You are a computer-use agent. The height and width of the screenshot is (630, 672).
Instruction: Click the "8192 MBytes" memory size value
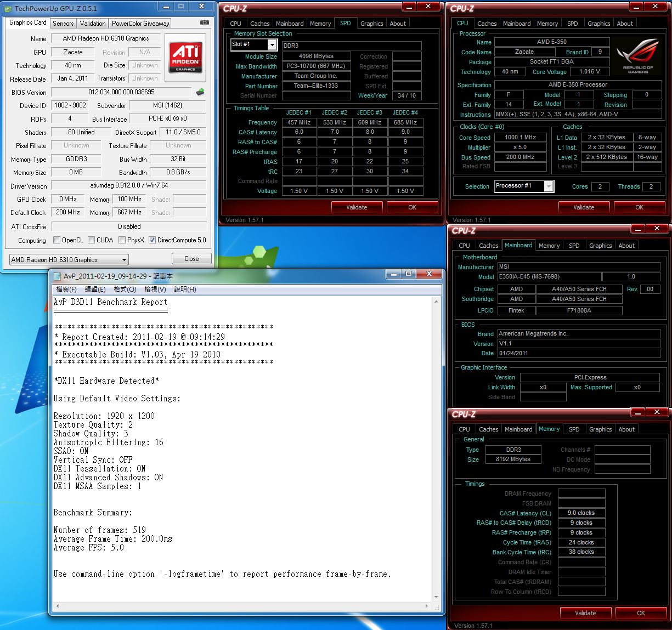513,459
